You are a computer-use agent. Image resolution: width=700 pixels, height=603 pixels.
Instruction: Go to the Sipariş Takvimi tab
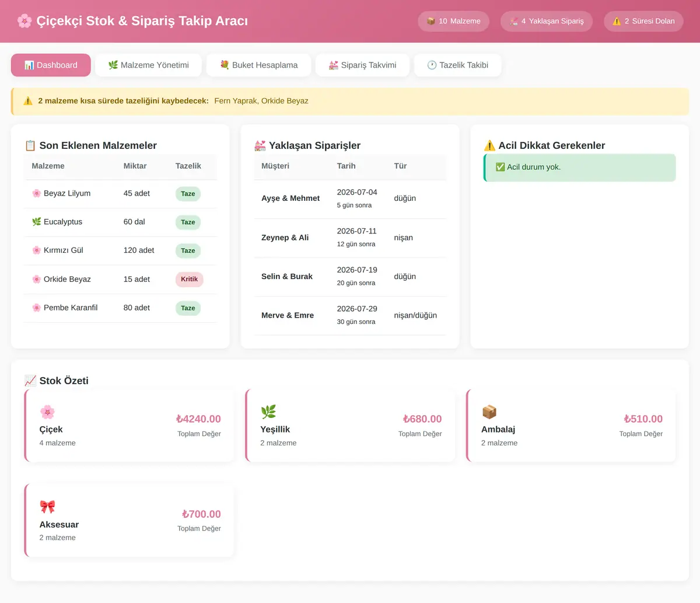[362, 65]
